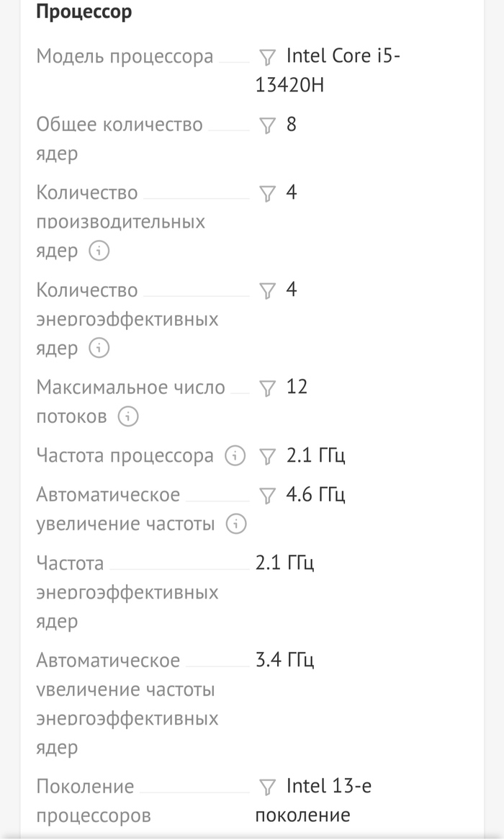Filter by Intel 13-е поколение
Image resolution: width=504 pixels, height=840 pixels.
point(267,787)
